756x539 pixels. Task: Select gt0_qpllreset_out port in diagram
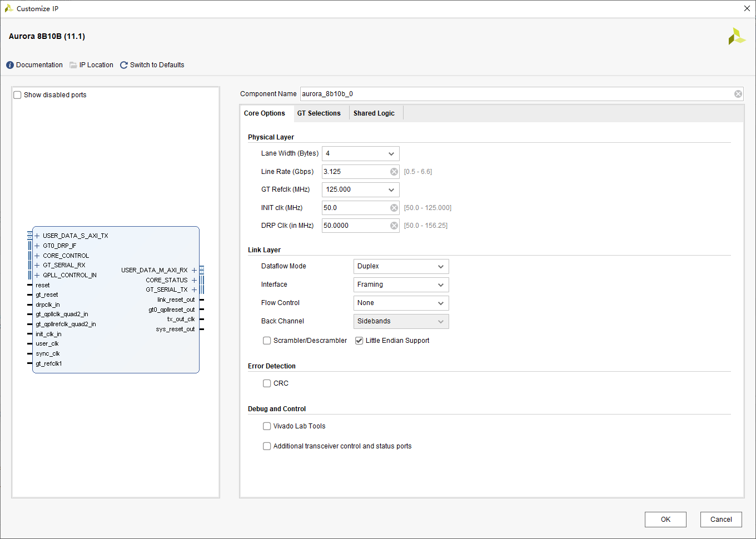[x=171, y=310]
